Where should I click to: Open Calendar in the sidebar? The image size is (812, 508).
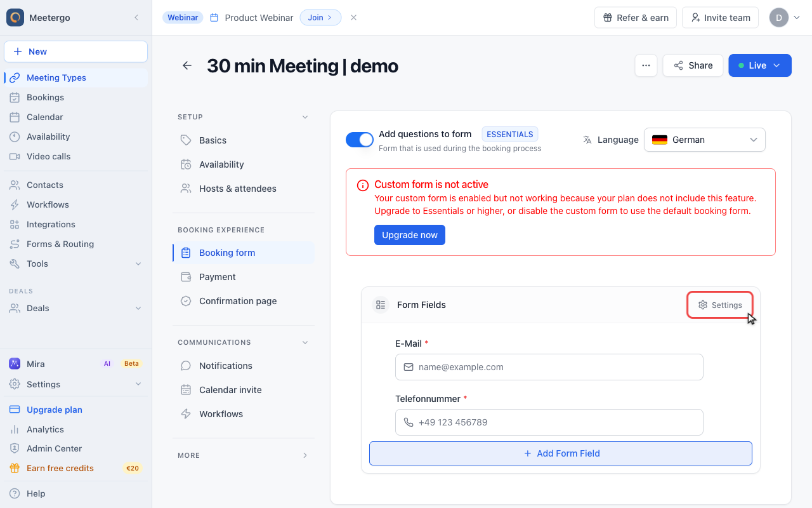[x=76, y=117]
